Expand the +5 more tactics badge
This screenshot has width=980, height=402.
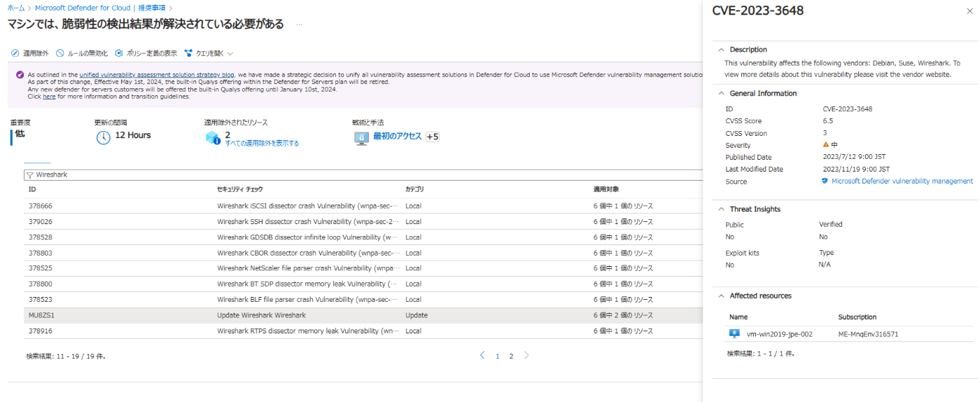(432, 137)
